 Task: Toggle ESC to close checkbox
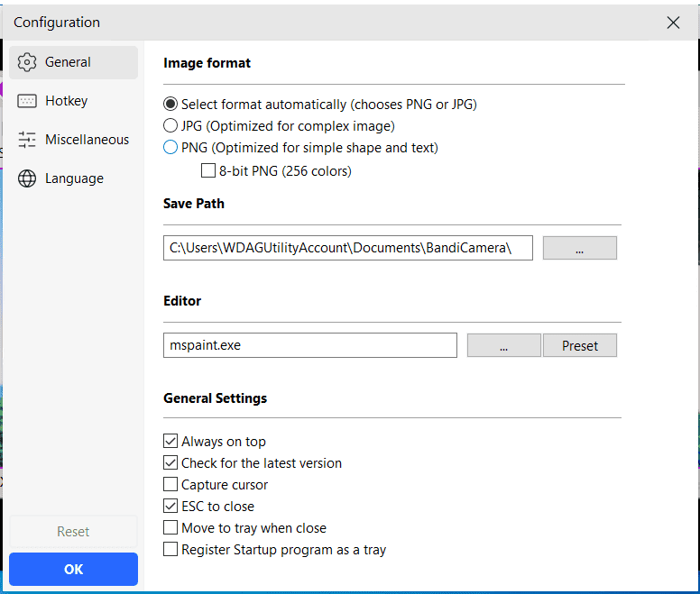click(x=170, y=506)
